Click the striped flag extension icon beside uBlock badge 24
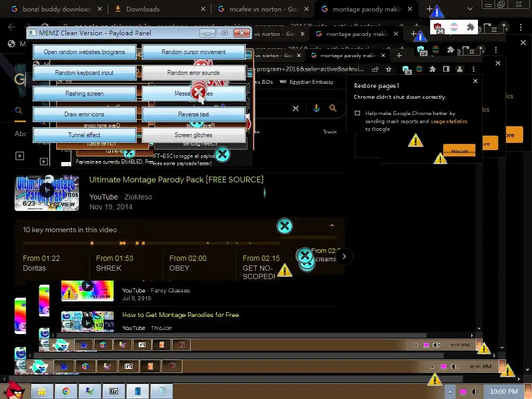The height and width of the screenshot is (399, 532). pyautogui.click(x=454, y=27)
